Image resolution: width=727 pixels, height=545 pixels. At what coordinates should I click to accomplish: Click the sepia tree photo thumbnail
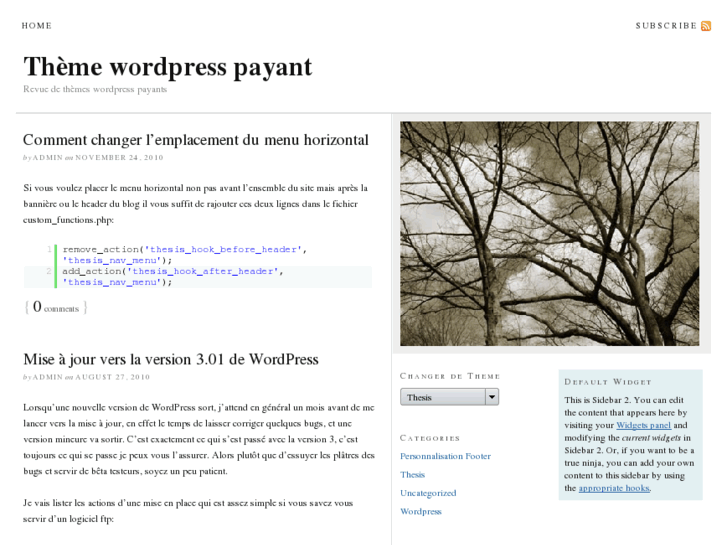pyautogui.click(x=549, y=234)
